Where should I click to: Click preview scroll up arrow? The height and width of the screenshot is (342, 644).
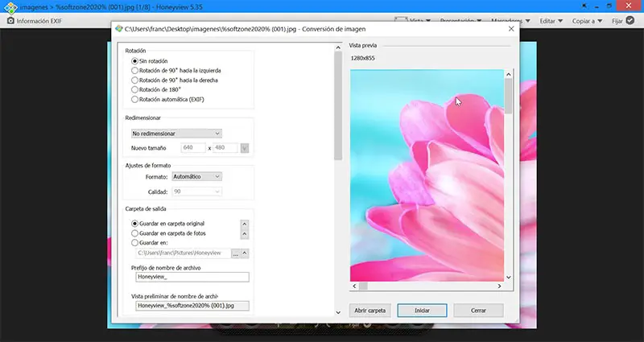[x=509, y=74]
